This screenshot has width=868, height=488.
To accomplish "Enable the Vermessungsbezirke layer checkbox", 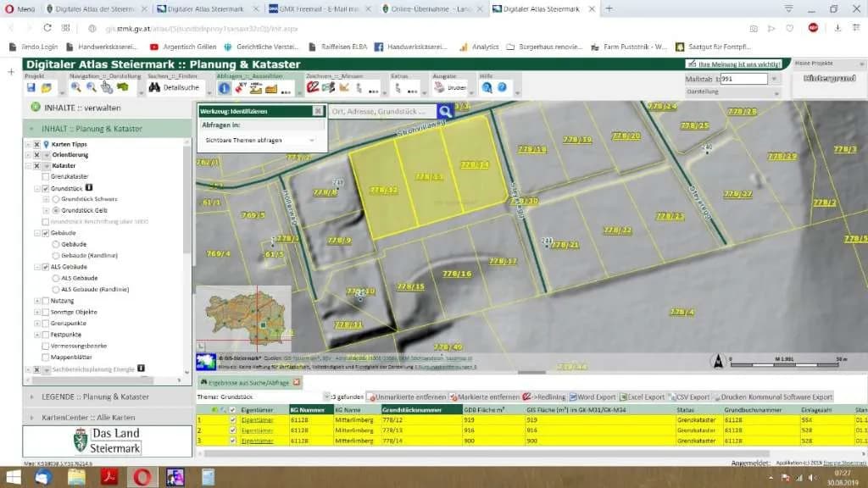I will [46, 346].
